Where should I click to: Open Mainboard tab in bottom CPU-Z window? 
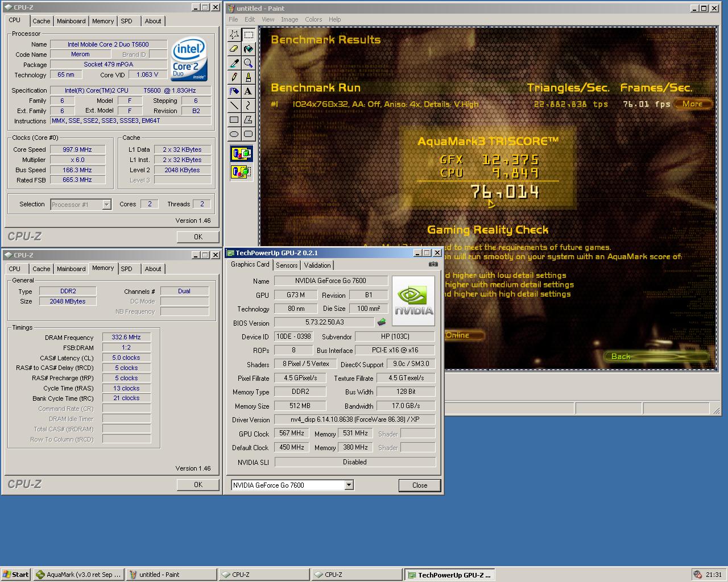tap(71, 269)
